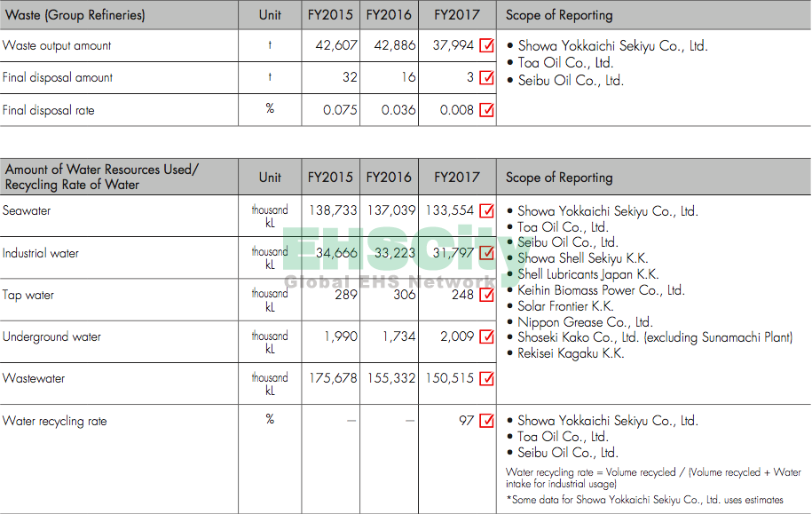Select the "Final disposal rate" row label

point(49,110)
